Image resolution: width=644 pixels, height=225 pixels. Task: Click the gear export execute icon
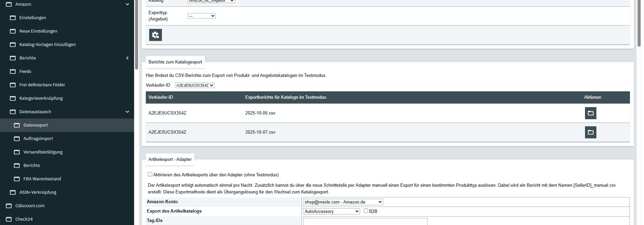(x=156, y=35)
